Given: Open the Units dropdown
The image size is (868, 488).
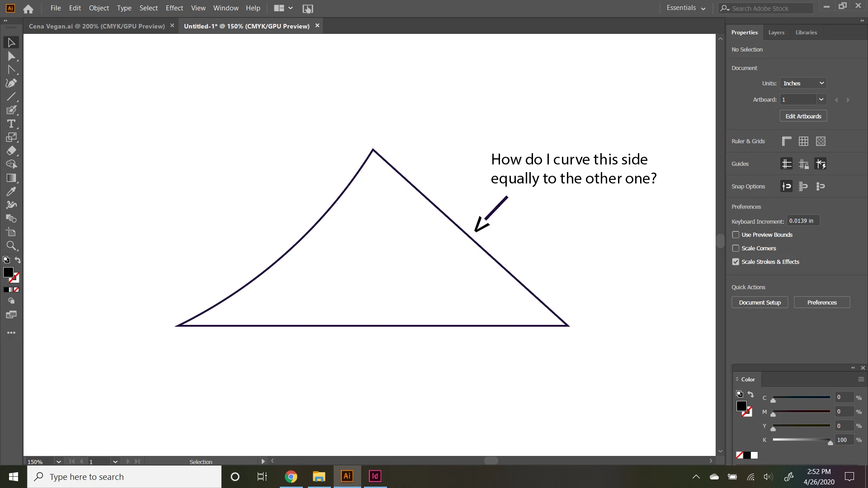Looking at the screenshot, I should (x=803, y=83).
